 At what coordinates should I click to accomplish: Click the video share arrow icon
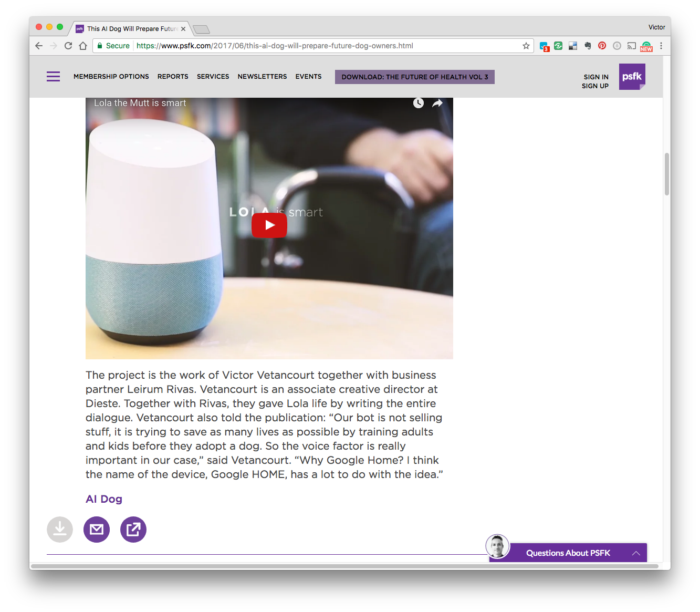pyautogui.click(x=437, y=103)
